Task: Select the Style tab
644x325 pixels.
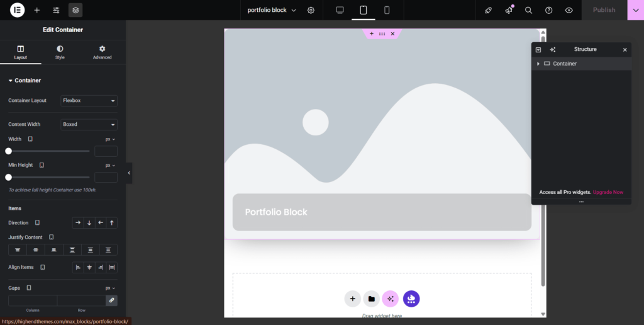Action: (60, 53)
